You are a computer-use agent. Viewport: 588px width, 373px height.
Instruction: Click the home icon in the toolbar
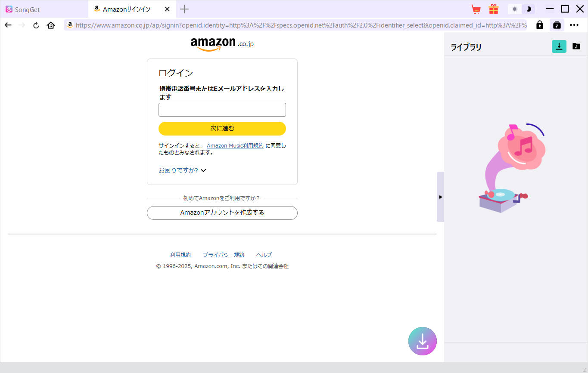[x=51, y=25]
